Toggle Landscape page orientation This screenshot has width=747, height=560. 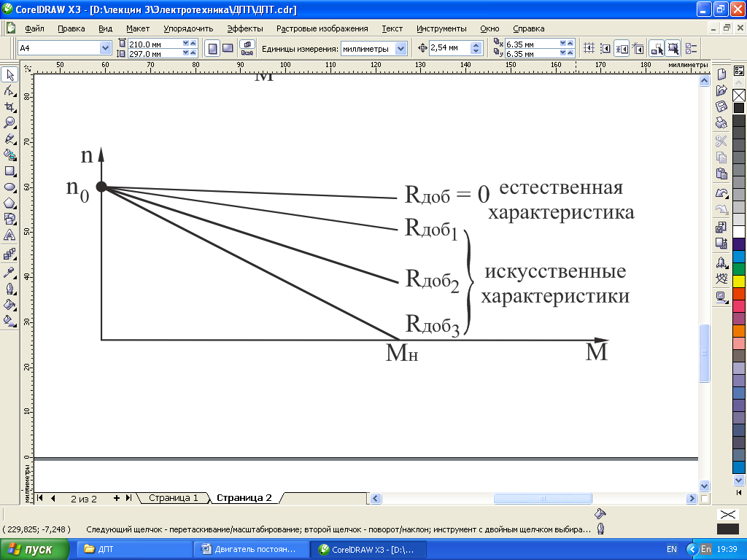(228, 48)
